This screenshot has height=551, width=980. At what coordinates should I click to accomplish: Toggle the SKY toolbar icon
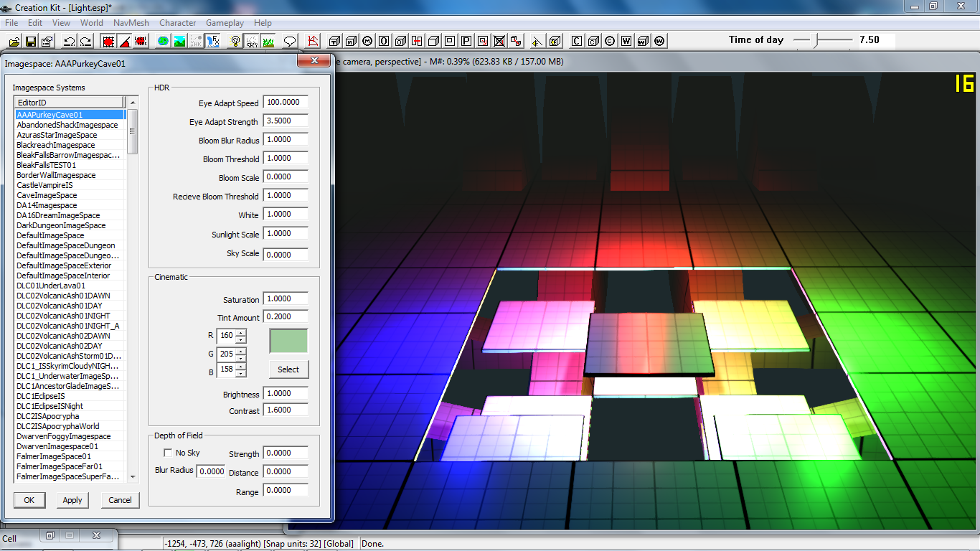pyautogui.click(x=251, y=41)
